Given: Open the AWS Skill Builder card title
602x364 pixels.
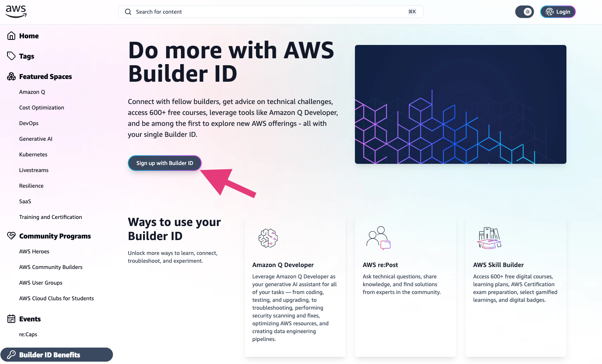Looking at the screenshot, I should tap(498, 265).
